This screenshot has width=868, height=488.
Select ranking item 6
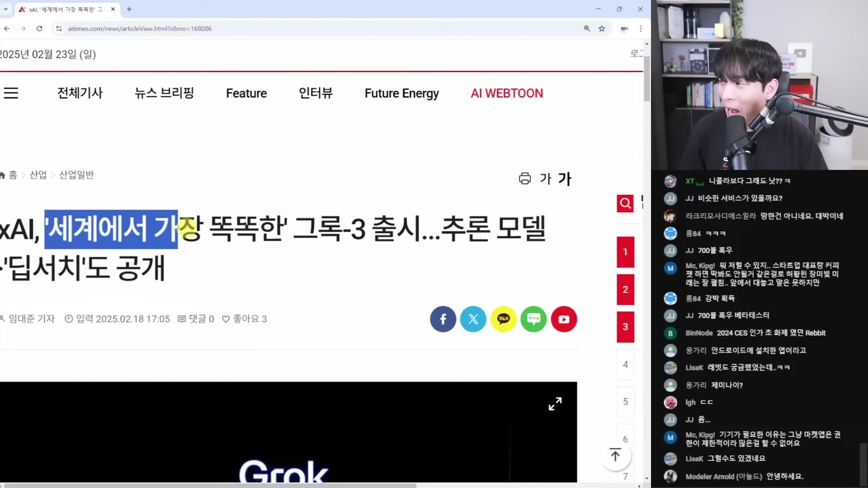coord(625,439)
